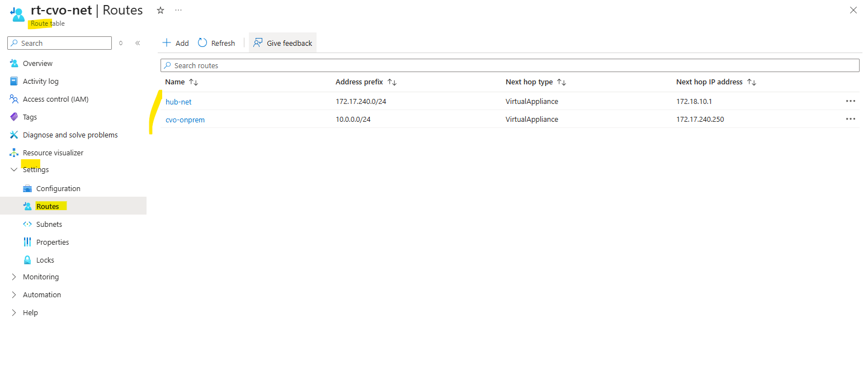Expand the Monitoring section

[x=14, y=277]
